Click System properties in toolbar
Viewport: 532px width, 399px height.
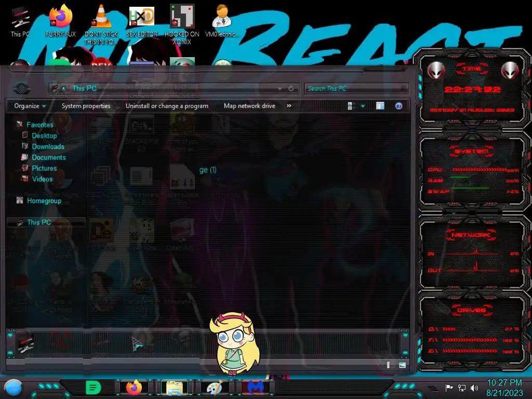[86, 106]
